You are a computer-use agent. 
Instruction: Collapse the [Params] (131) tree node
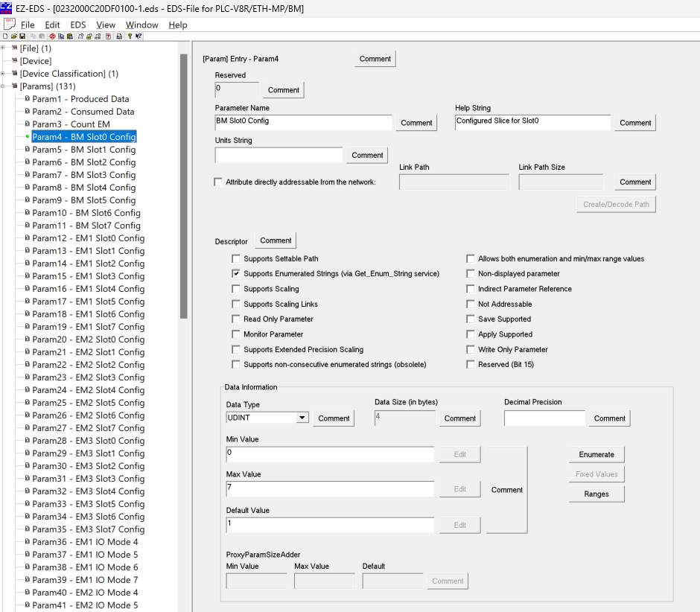click(x=3, y=86)
